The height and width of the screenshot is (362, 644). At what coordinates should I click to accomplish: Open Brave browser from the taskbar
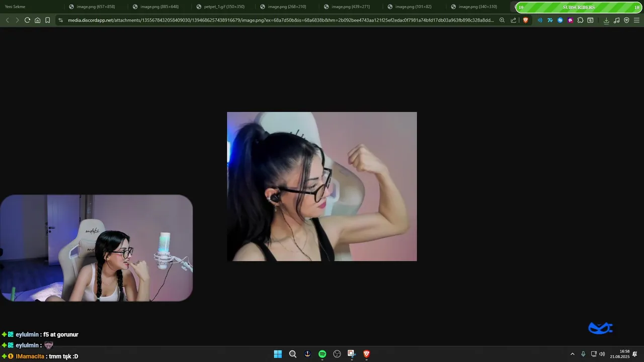366,354
